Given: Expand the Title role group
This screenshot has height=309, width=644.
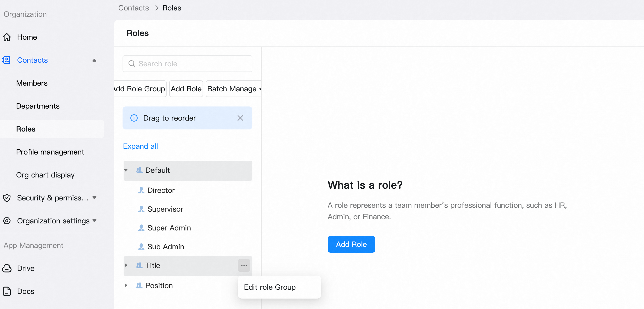Looking at the screenshot, I should click(x=126, y=265).
